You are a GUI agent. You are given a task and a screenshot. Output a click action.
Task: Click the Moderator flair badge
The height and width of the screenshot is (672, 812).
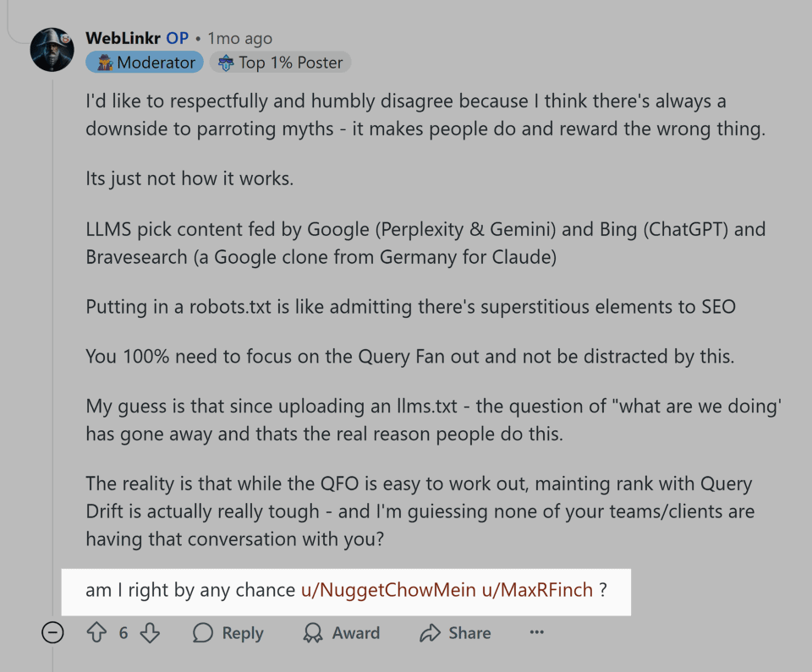pyautogui.click(x=144, y=61)
